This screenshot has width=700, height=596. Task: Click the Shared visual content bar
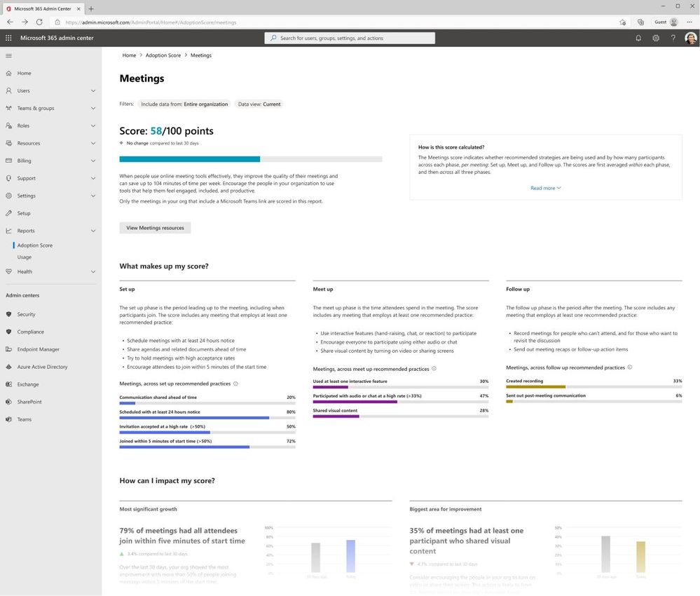pyautogui.click(x=400, y=416)
